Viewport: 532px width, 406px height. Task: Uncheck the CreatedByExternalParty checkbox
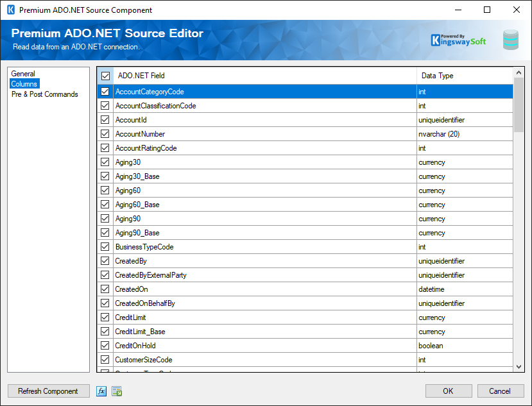click(105, 275)
